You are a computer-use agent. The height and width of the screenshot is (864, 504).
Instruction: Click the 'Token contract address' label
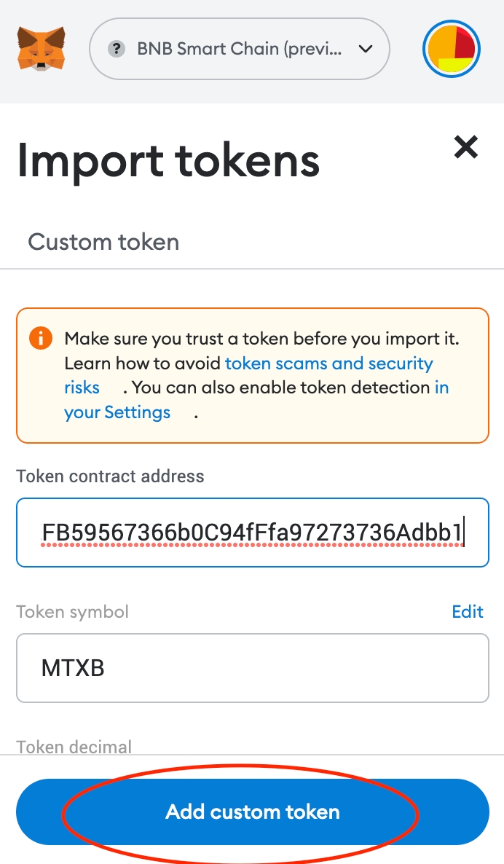click(110, 476)
